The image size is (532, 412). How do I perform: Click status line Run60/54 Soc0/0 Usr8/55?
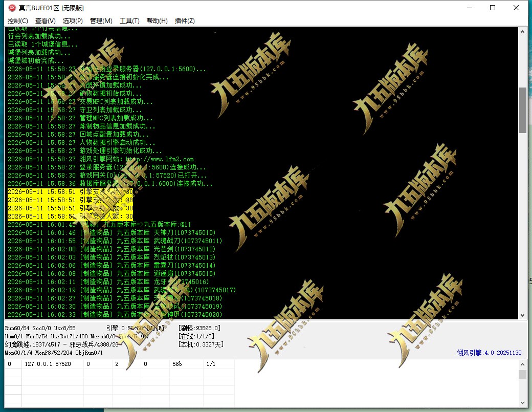click(40, 328)
